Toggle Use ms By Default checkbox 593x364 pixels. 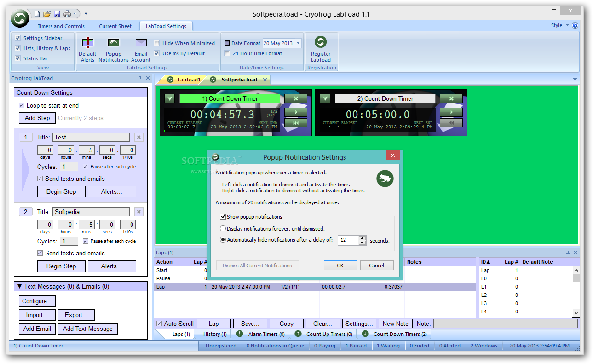click(x=157, y=53)
